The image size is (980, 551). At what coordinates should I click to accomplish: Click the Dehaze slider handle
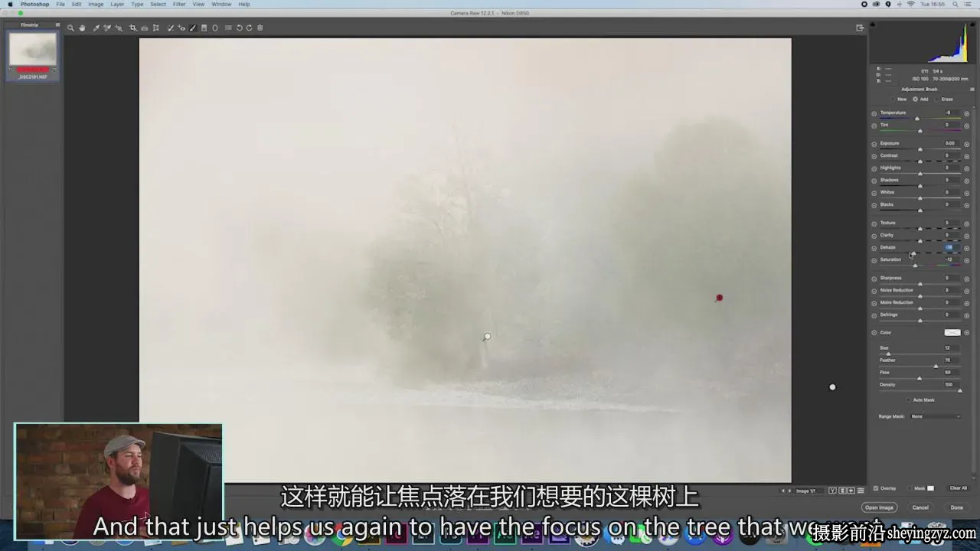click(912, 253)
